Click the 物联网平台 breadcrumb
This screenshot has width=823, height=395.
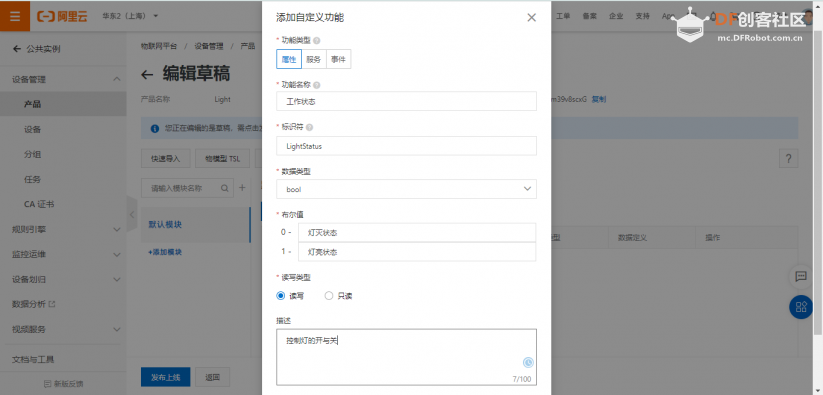159,46
